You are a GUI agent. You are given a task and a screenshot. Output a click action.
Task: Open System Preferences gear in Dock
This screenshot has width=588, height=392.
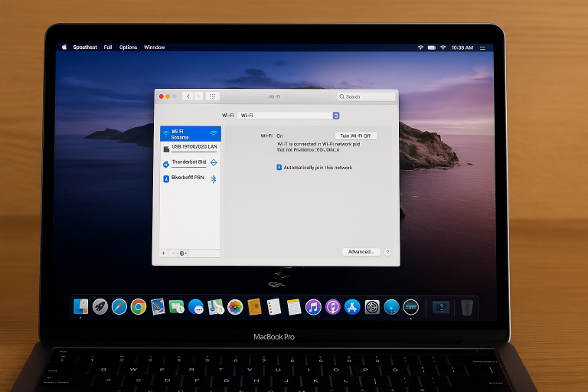372,307
